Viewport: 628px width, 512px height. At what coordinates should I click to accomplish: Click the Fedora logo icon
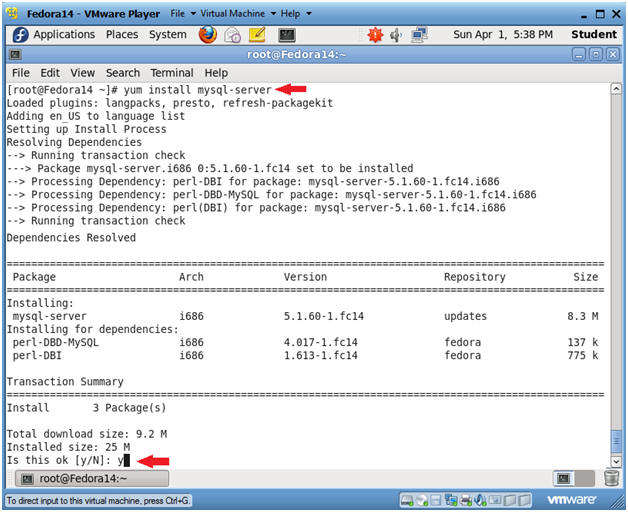[20, 35]
